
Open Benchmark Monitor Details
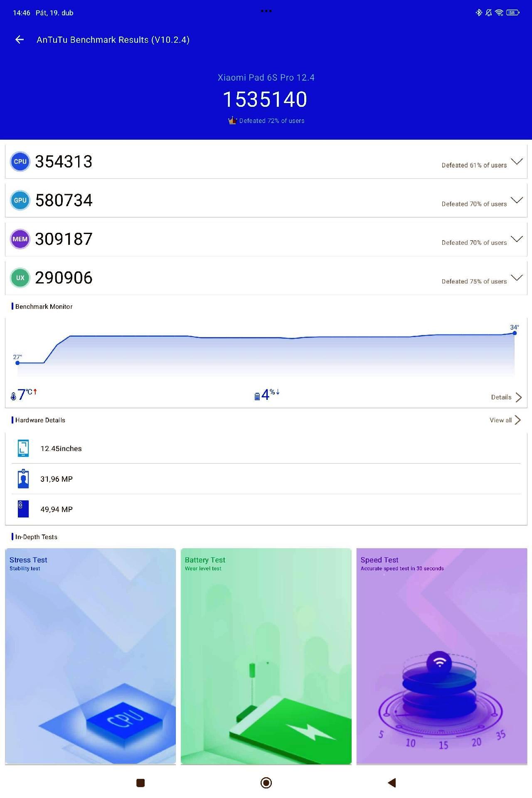pos(506,397)
